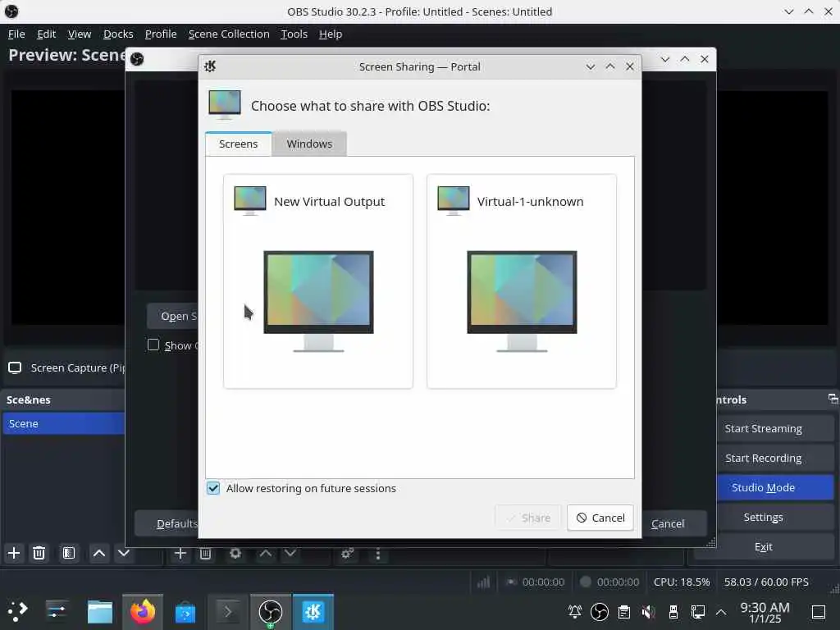840x630 pixels.
Task: Open network/display tray icon
Action: point(698,611)
